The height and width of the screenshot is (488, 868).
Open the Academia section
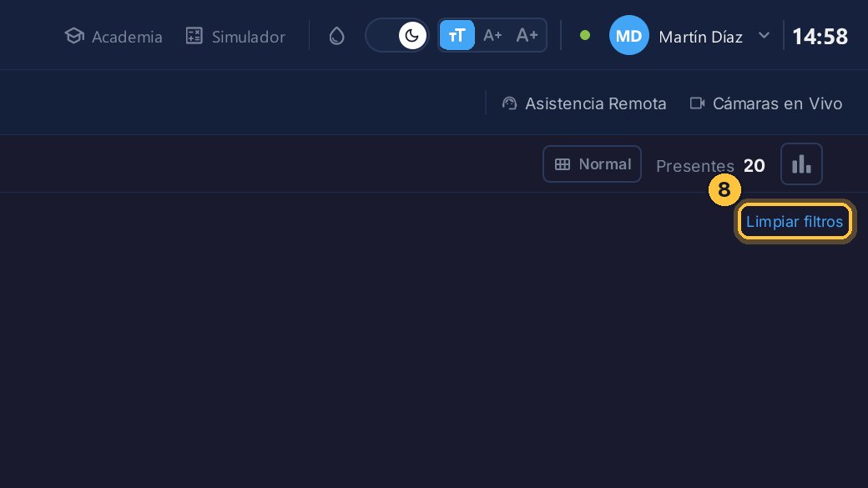pos(114,37)
